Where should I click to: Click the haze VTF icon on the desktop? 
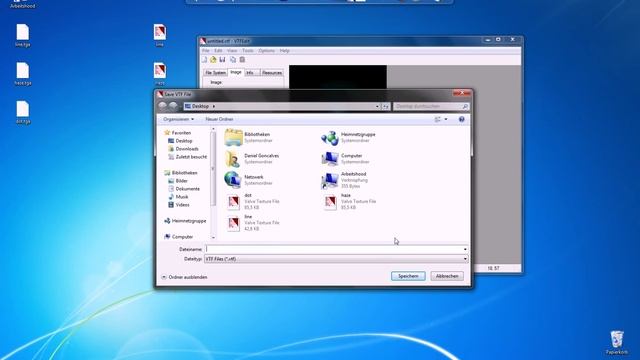pyautogui.click(x=160, y=74)
